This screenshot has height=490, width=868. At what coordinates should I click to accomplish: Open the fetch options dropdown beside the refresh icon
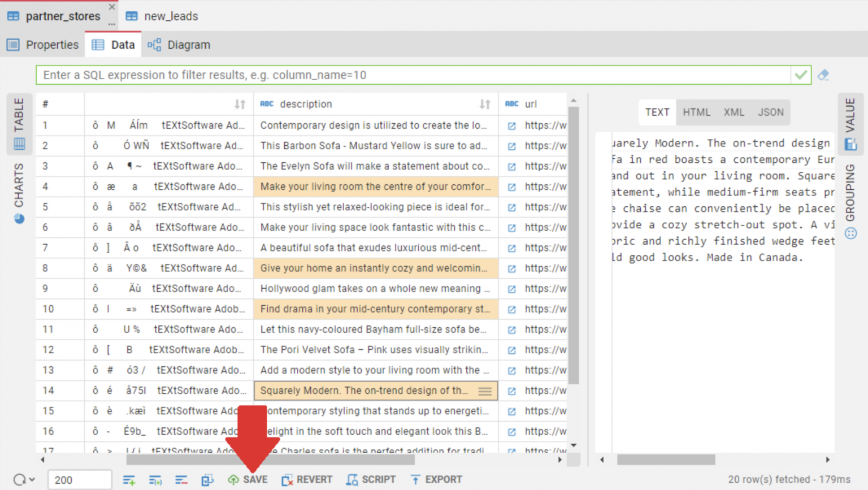pos(32,479)
